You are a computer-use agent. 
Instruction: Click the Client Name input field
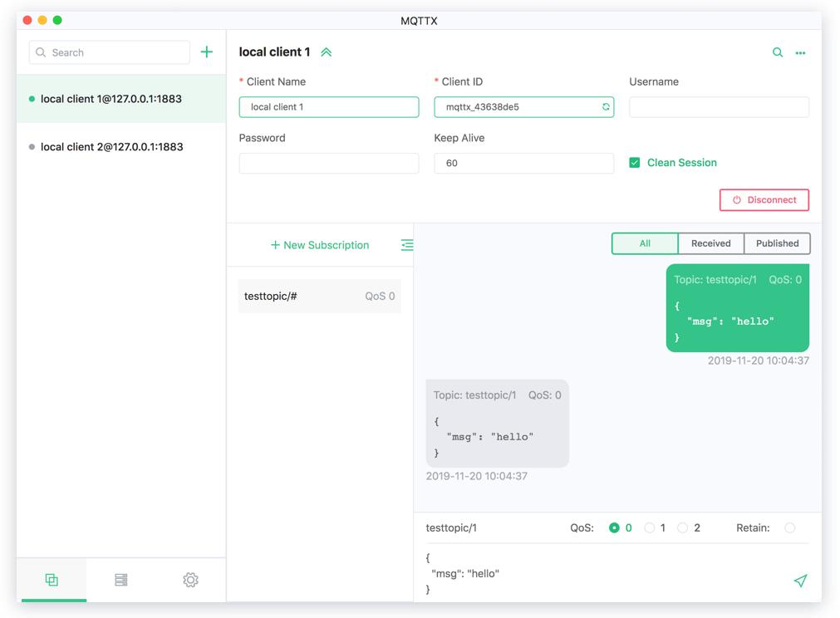329,106
